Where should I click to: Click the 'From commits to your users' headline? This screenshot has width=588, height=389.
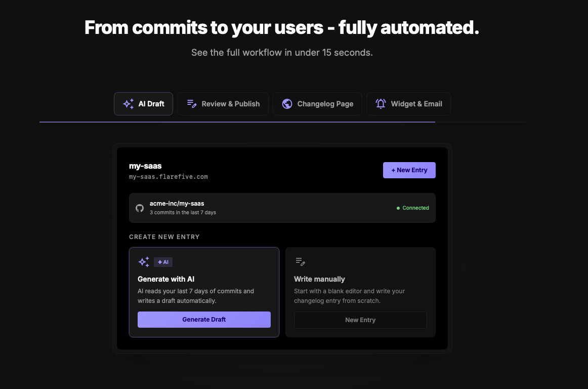click(282, 28)
